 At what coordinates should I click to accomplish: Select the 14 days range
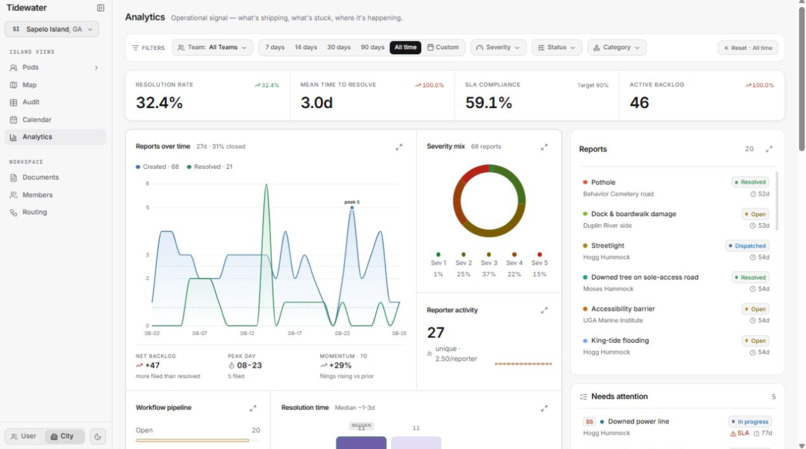point(306,47)
